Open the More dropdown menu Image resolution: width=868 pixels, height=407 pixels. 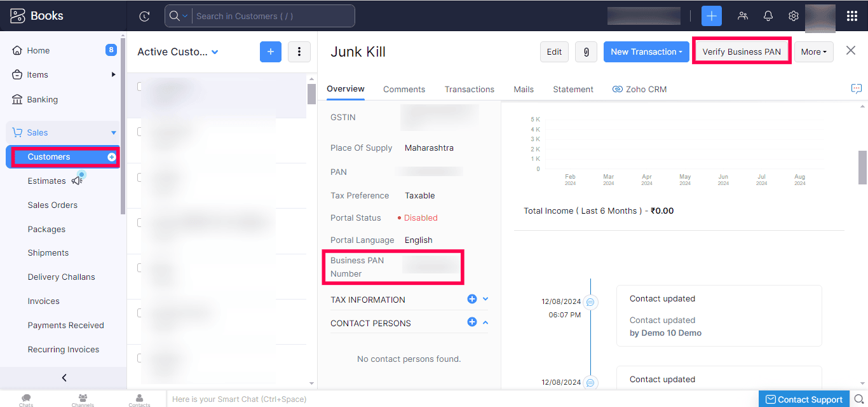point(814,52)
